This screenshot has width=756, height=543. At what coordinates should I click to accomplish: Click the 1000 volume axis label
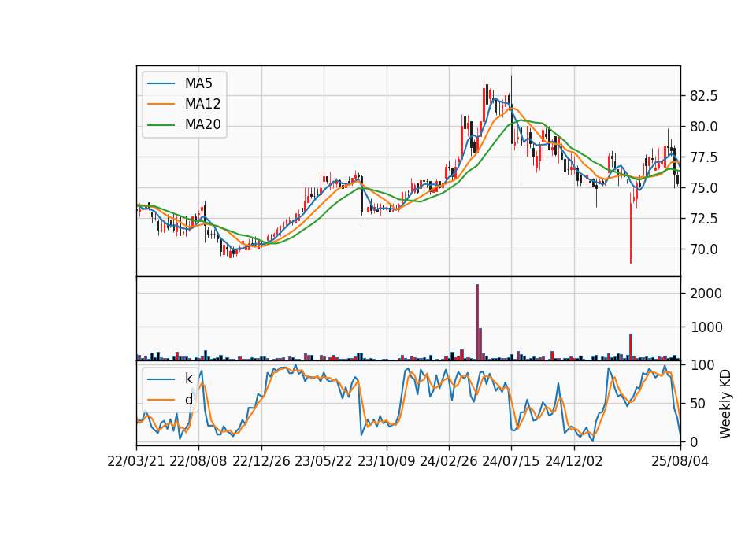(x=706, y=327)
